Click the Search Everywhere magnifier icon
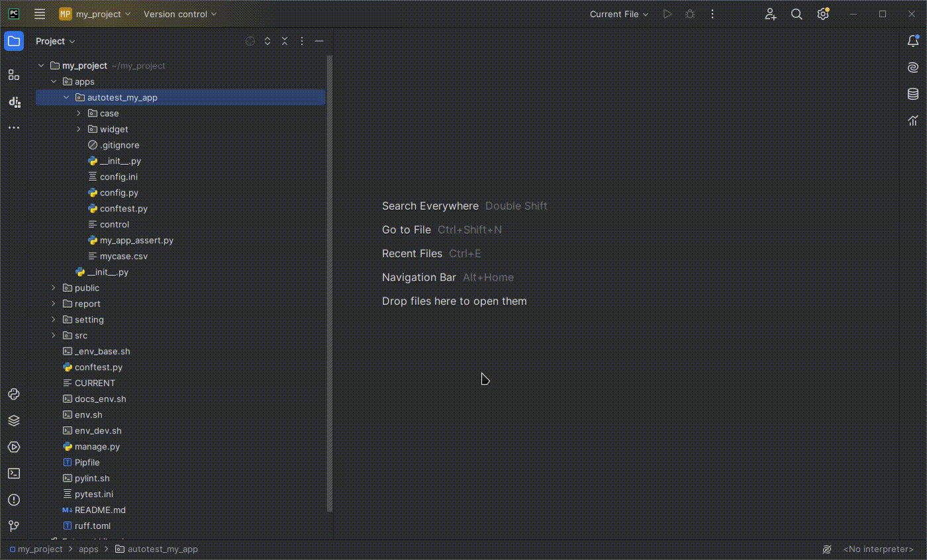Image resolution: width=927 pixels, height=560 pixels. click(x=797, y=14)
